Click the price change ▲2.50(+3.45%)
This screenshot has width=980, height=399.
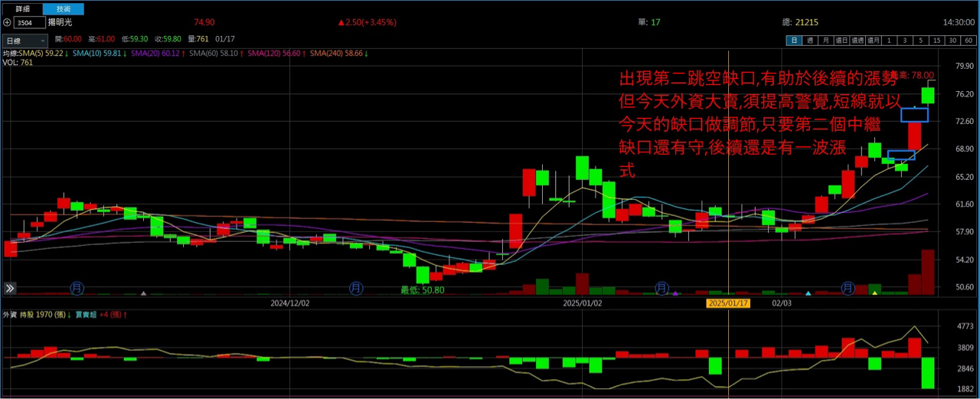coord(367,23)
